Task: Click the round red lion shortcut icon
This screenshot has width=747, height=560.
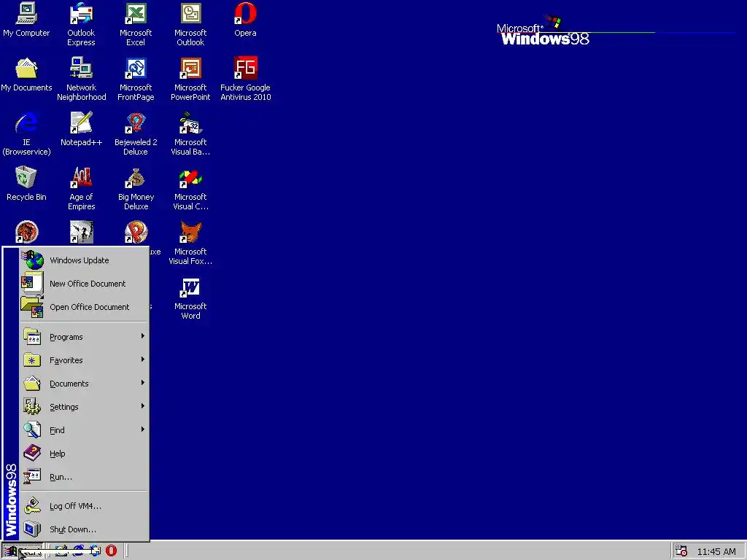Action: coord(26,233)
